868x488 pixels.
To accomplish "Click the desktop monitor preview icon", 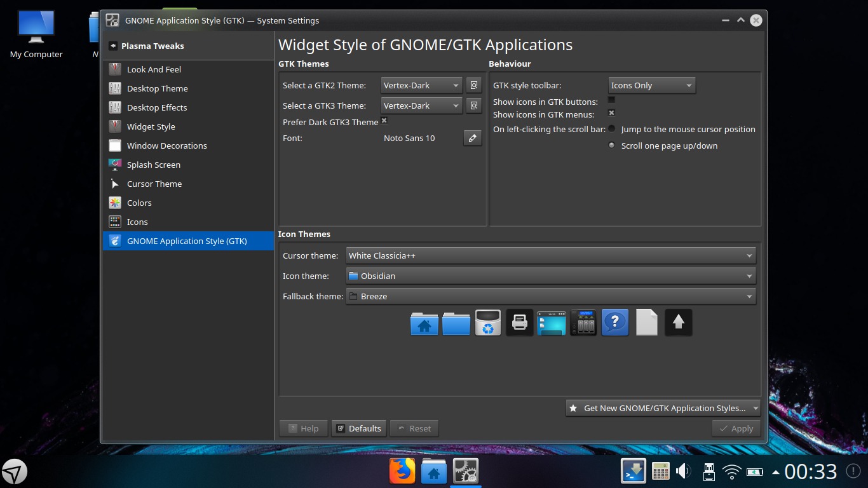I will (552, 323).
